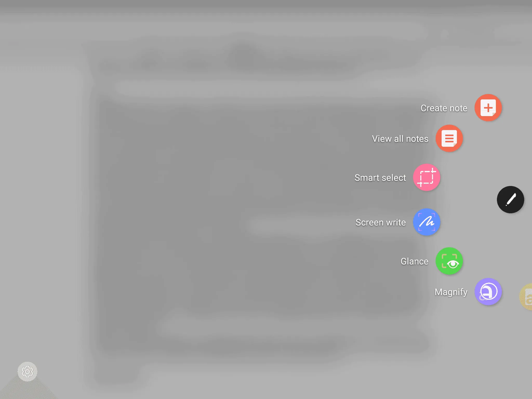Click the S Pen stylus icon
The image size is (532, 399).
(x=510, y=199)
